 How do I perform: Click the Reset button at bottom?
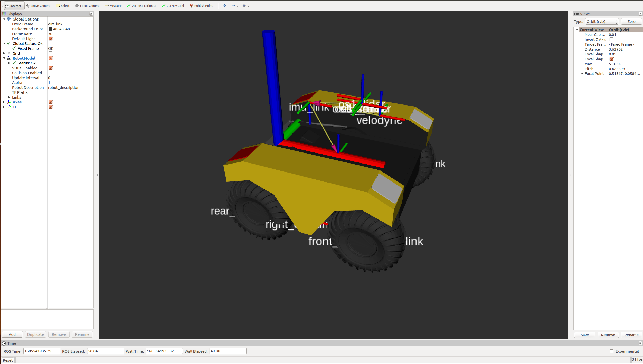pyautogui.click(x=7, y=360)
